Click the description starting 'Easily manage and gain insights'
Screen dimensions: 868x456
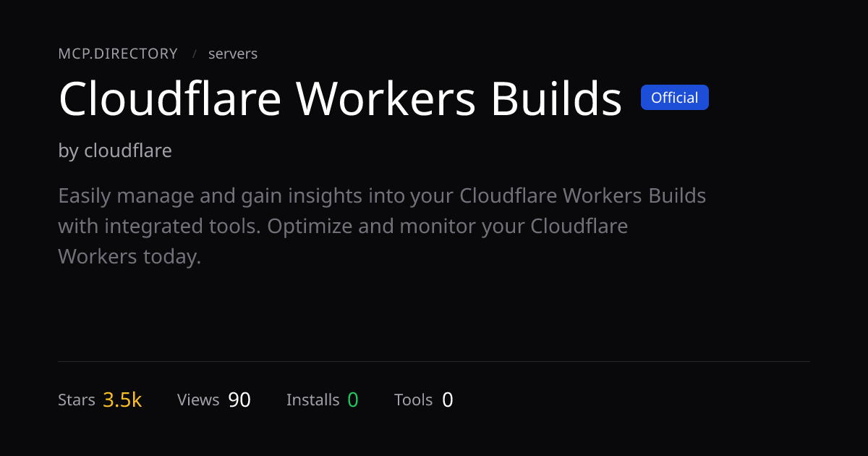click(382, 226)
